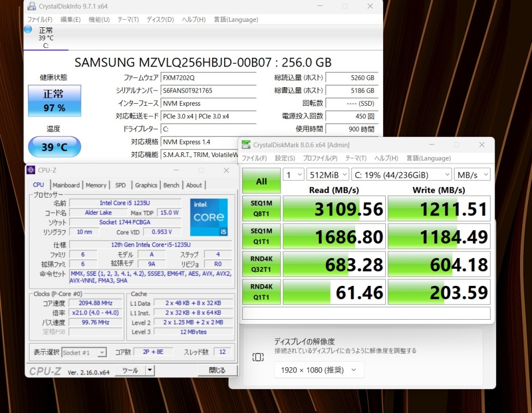Expand the 512MiB test size dropdown
The image size is (532, 413).
(328, 175)
